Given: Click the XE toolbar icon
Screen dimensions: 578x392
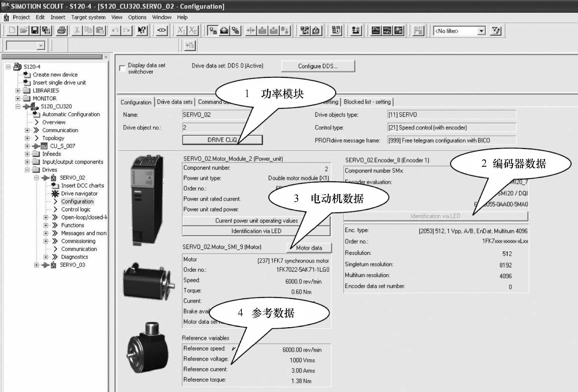Looking at the screenshot, I should [193, 31].
